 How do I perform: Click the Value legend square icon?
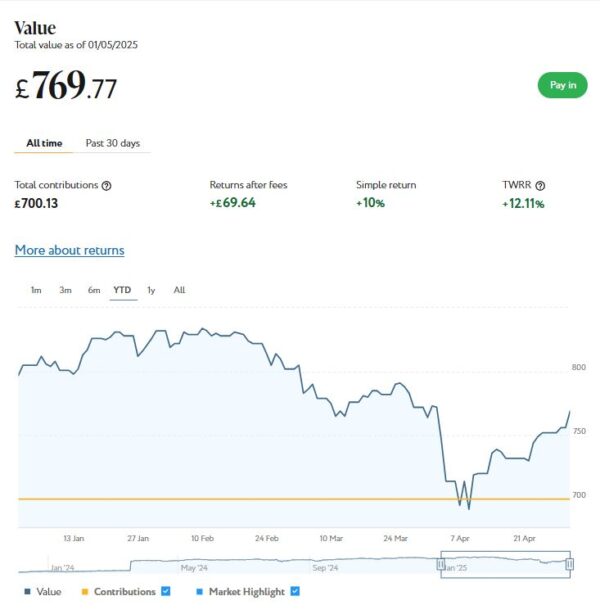(x=27, y=592)
